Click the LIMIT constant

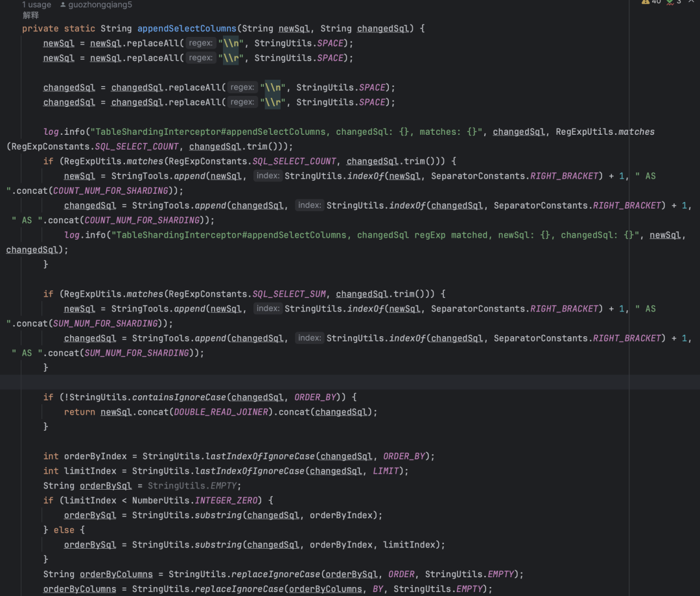[x=386, y=471]
